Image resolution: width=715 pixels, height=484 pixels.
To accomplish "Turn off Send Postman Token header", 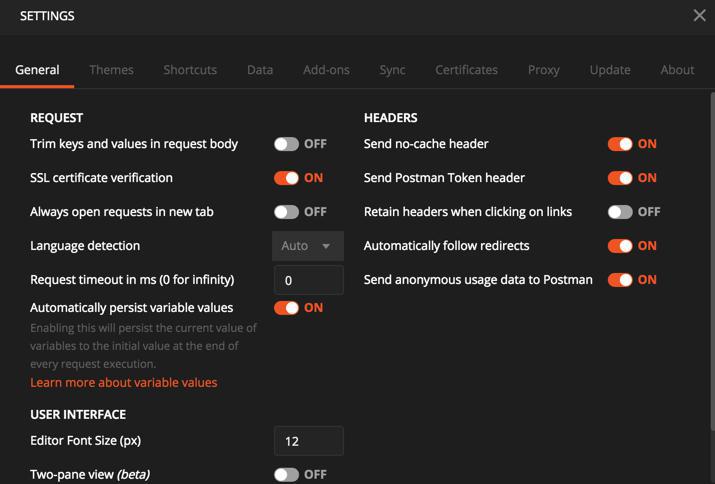I will (620, 178).
